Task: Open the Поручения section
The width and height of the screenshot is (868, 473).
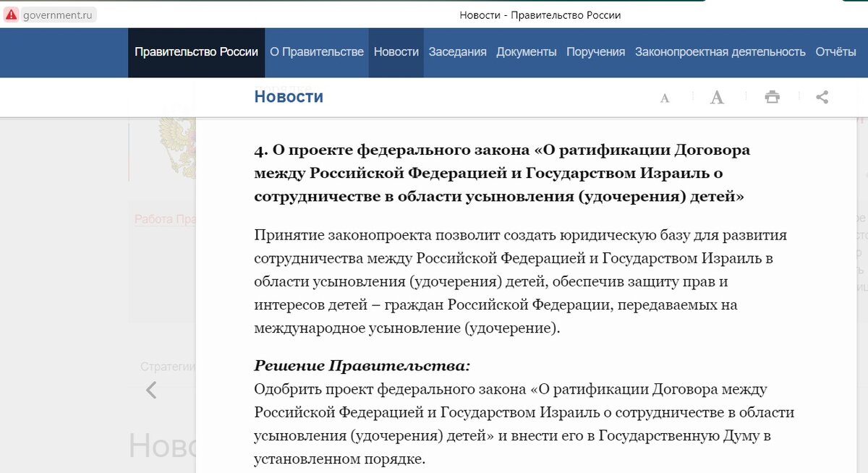Action: tap(595, 52)
